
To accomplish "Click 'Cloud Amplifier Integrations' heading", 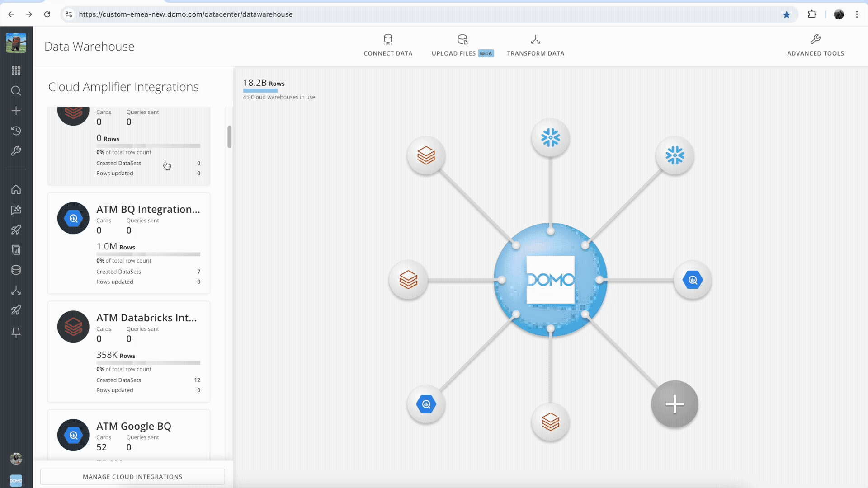I will click(123, 87).
